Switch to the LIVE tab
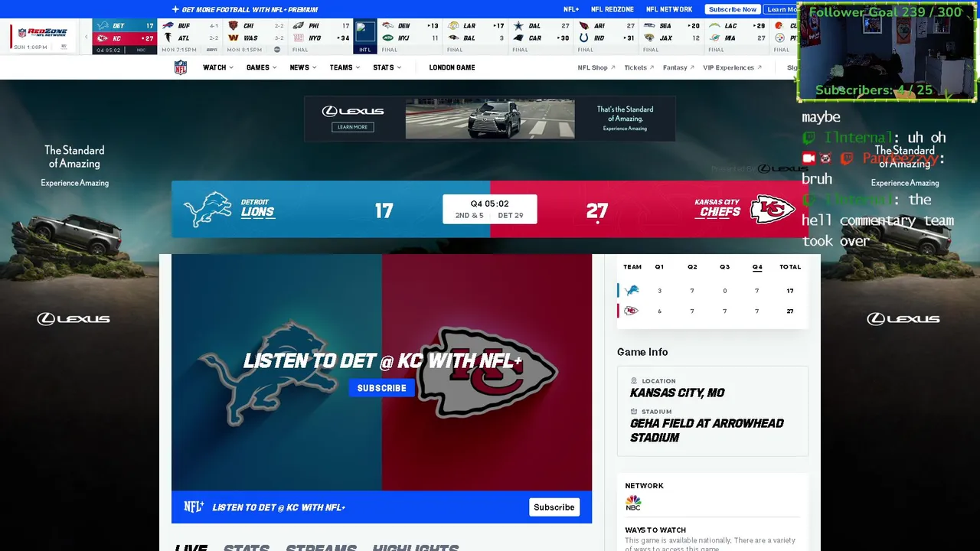This screenshot has height=551, width=980. [191, 546]
